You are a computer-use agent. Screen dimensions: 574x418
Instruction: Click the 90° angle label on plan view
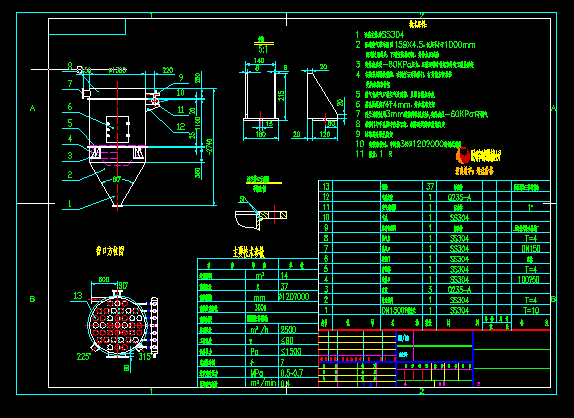[x=123, y=285]
